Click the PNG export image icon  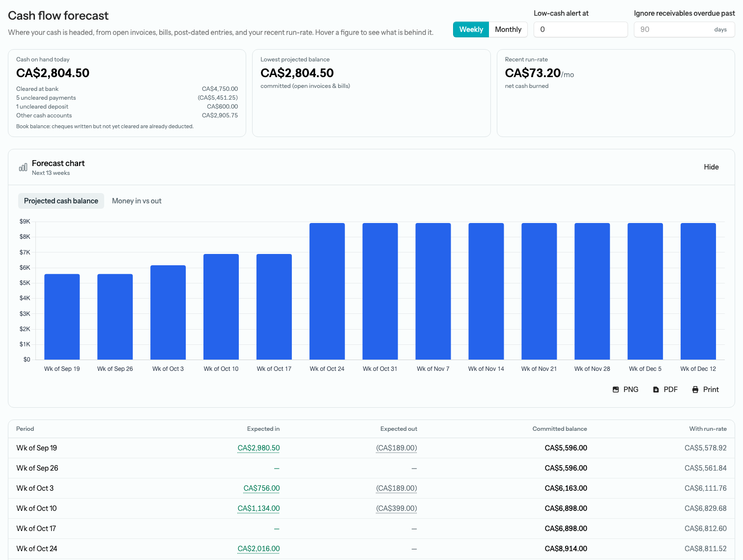click(x=616, y=390)
